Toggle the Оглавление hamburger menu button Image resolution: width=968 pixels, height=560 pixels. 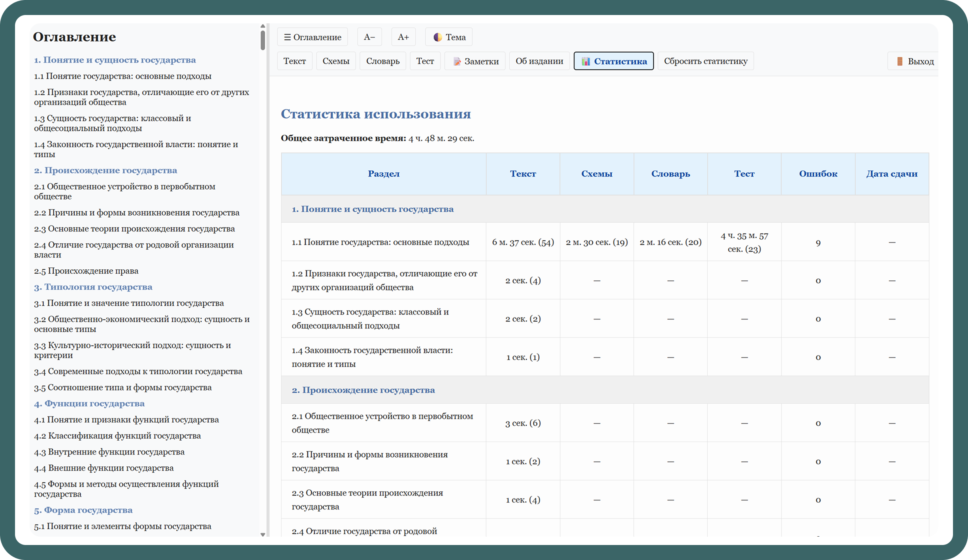tap(312, 37)
